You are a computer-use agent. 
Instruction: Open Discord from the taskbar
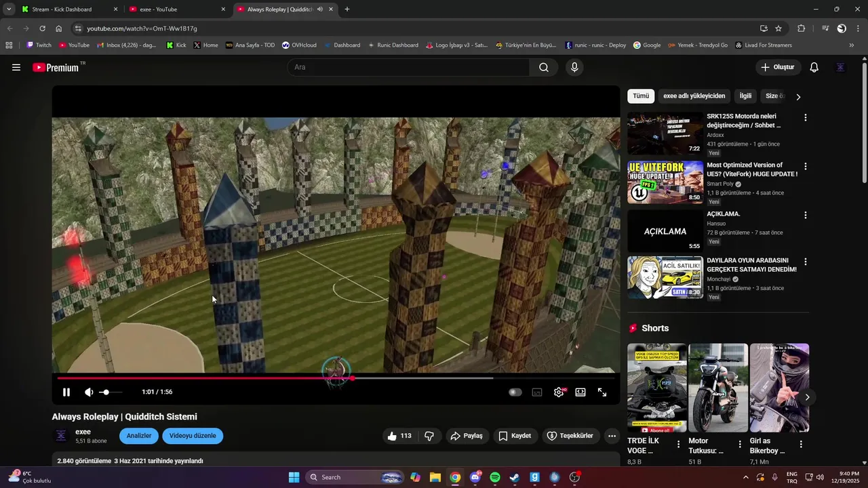475,477
